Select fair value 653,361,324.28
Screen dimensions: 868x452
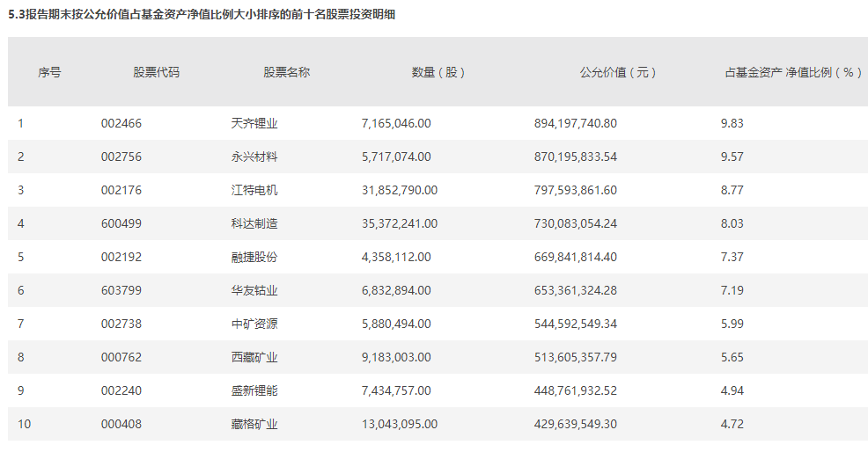576,290
